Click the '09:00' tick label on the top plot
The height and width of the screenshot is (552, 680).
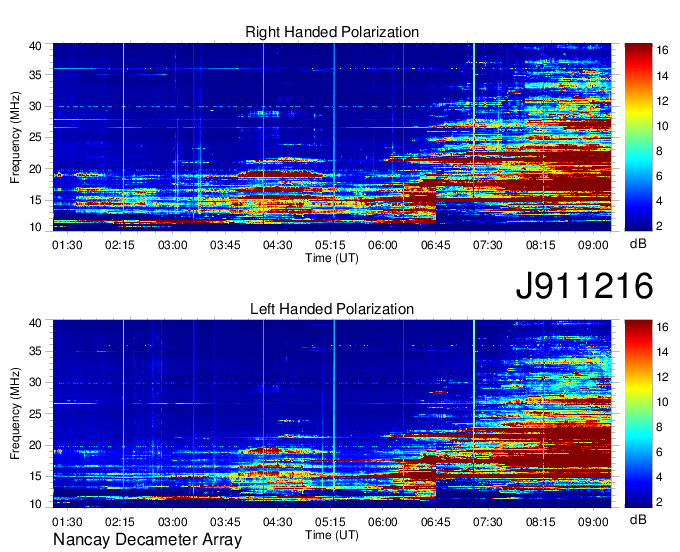(x=593, y=245)
